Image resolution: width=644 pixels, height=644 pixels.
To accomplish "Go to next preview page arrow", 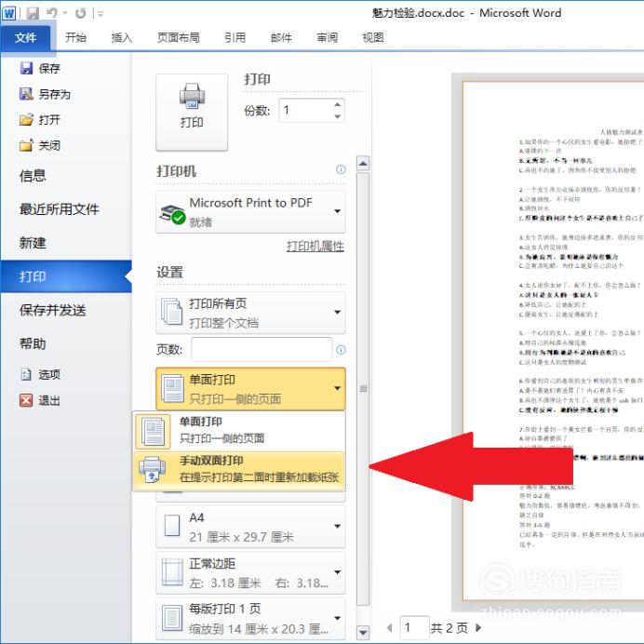I will pos(478,627).
